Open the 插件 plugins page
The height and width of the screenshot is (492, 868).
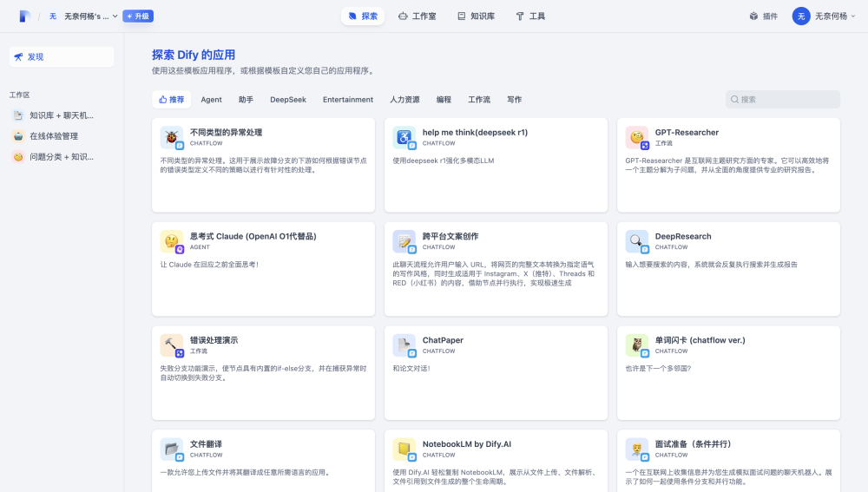point(763,16)
